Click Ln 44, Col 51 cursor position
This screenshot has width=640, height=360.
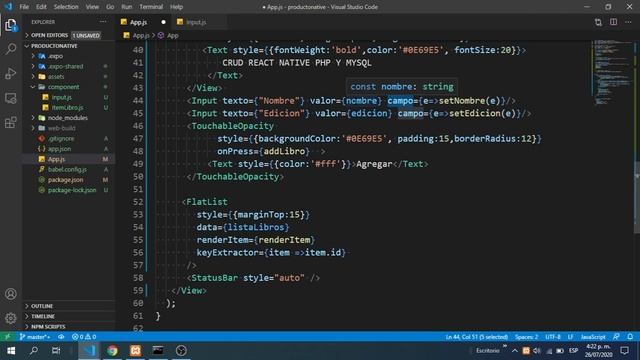coord(476,337)
